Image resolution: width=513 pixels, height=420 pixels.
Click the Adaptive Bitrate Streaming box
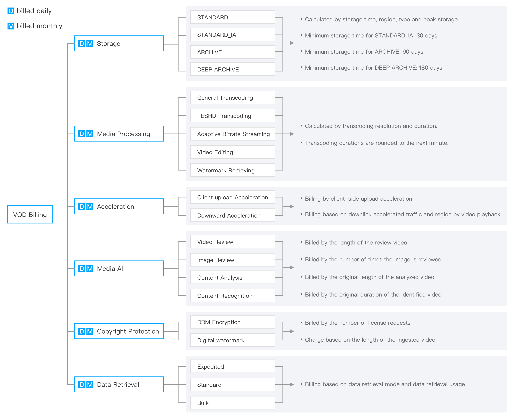pyautogui.click(x=232, y=134)
